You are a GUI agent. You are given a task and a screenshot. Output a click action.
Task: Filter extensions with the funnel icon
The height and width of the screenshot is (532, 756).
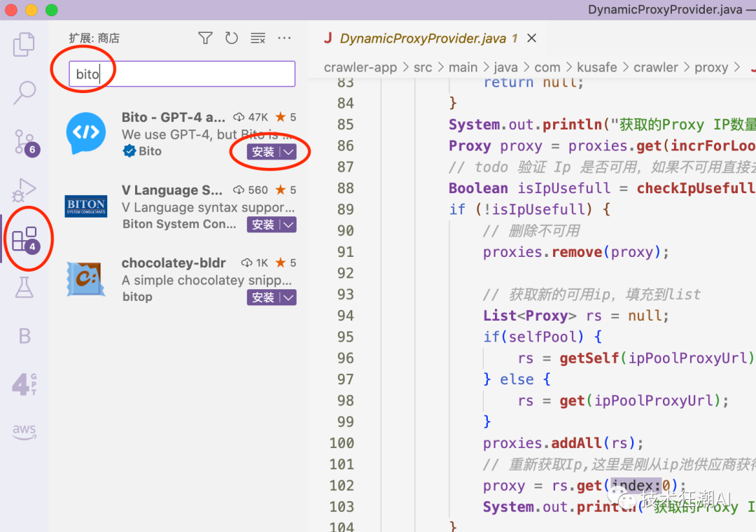pyautogui.click(x=205, y=38)
